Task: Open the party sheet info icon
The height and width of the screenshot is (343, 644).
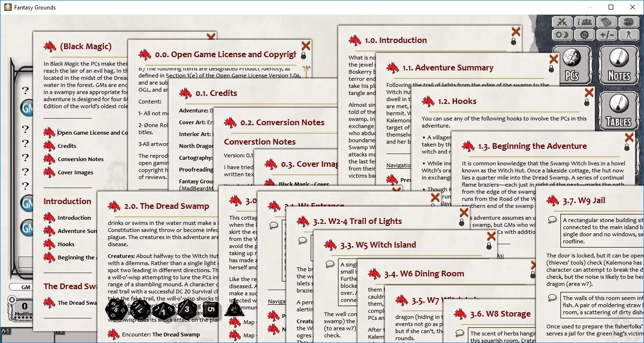Action: pos(585,22)
